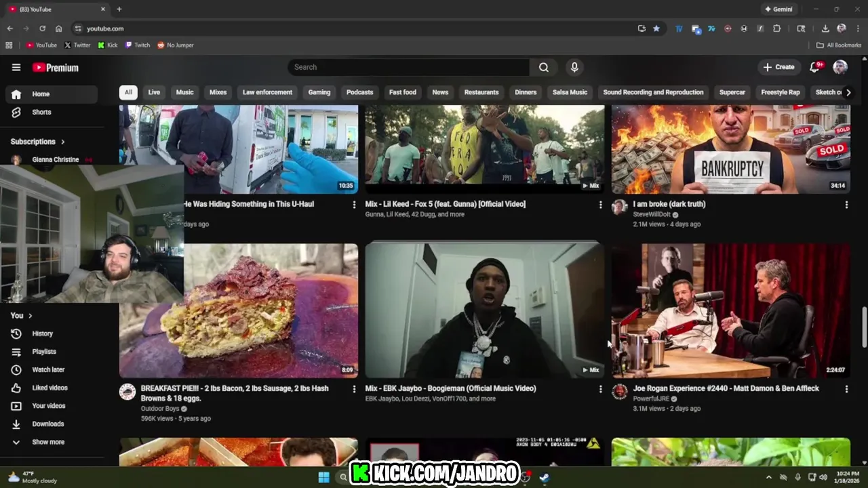Open All Bookmarks folder
This screenshot has height=488, width=868.
coord(839,45)
